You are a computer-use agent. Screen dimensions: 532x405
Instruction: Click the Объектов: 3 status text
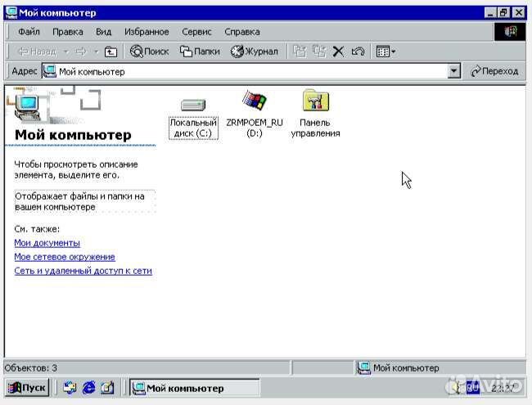(x=30, y=368)
